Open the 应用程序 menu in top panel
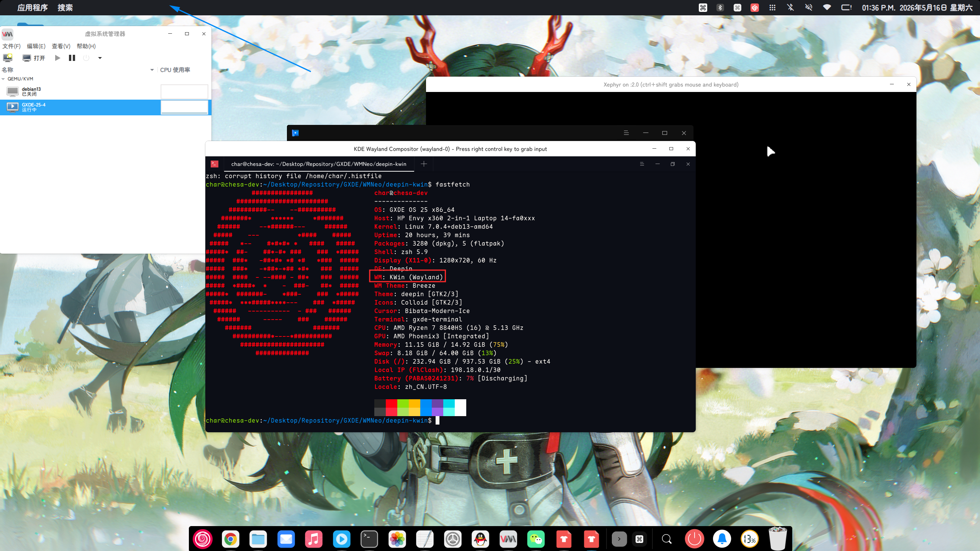The image size is (980, 551). point(33,8)
